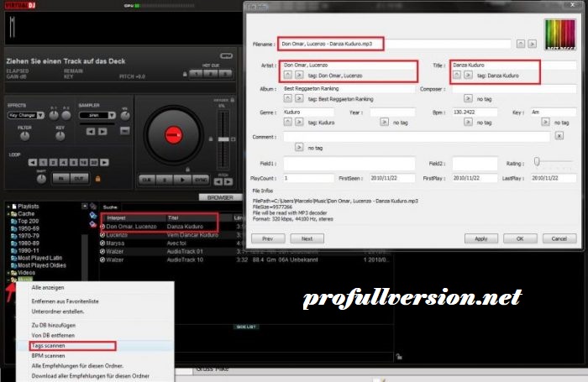The image size is (588, 382).
Task: Click the red filter folder icon
Action: point(93,224)
